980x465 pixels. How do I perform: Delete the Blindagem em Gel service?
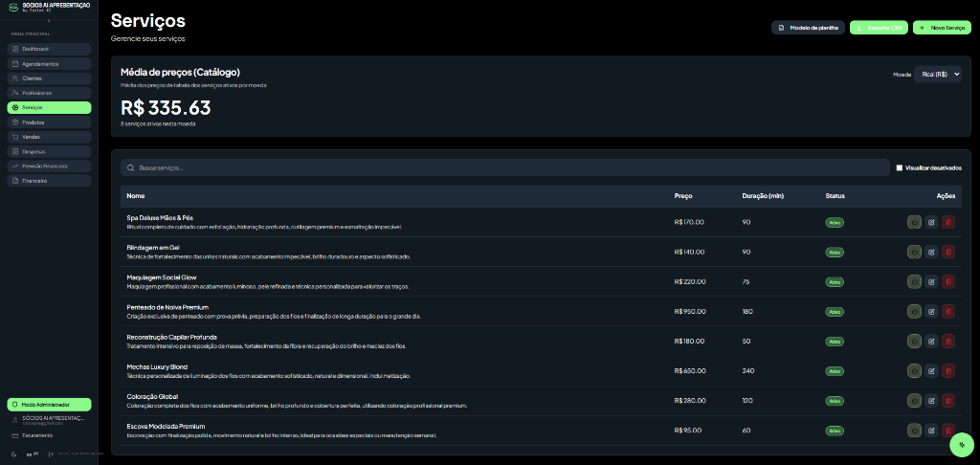coord(948,252)
